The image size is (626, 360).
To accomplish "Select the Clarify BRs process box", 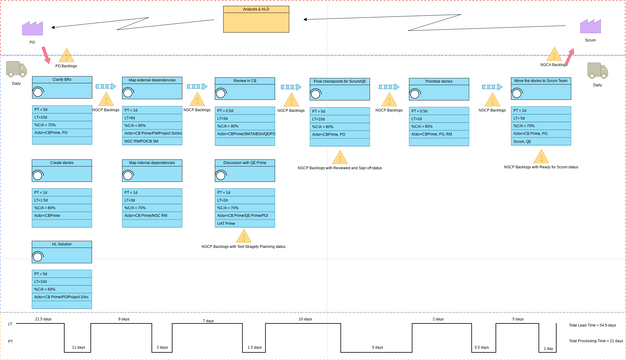I will (x=62, y=87).
